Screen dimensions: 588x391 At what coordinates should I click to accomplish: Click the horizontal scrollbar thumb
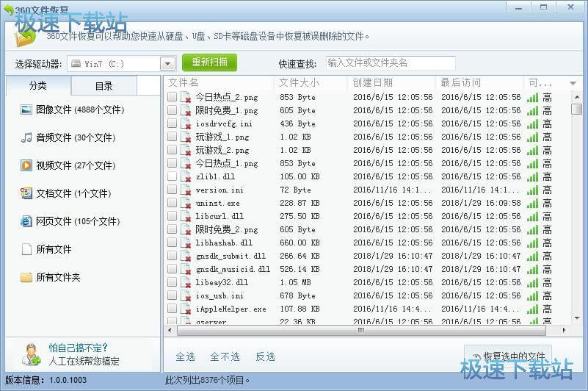point(361,331)
